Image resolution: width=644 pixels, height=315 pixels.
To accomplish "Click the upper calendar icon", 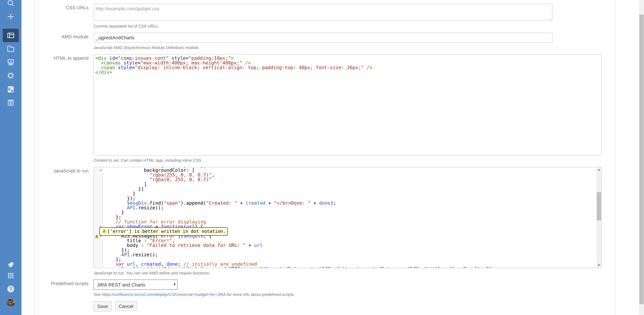I will point(10,89).
